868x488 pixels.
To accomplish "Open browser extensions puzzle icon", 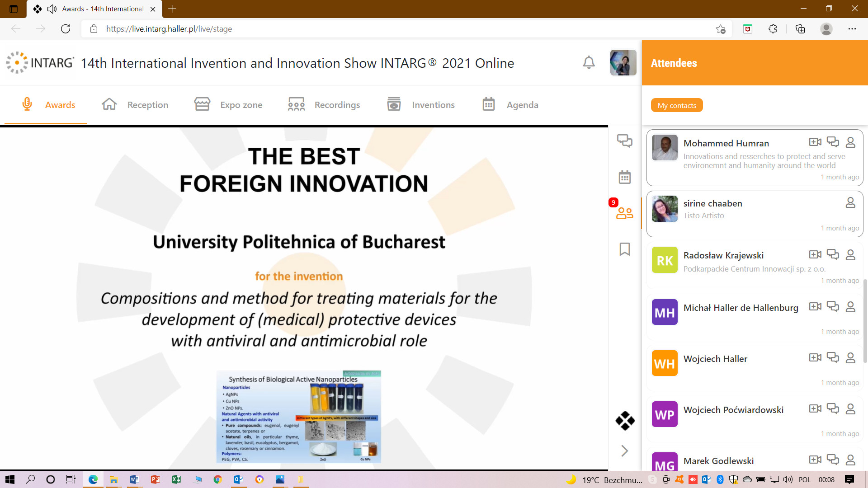I will pos(773,29).
